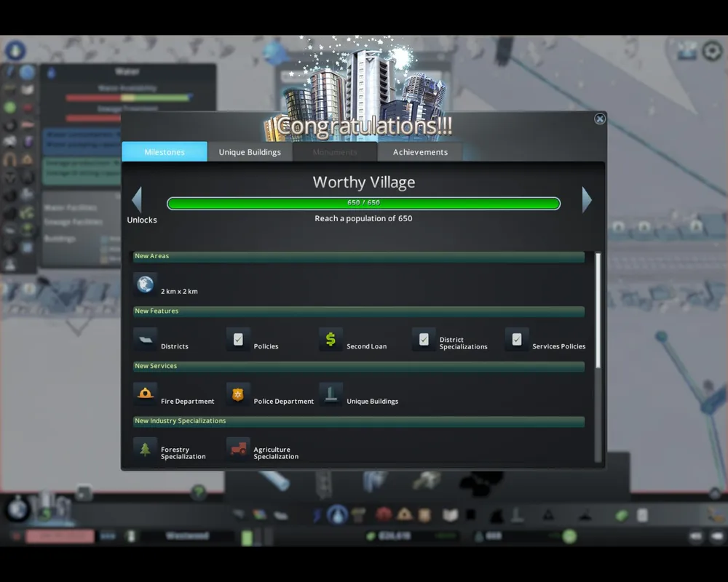Click the District Specializations unlock icon
Screen dimensions: 728x582
(424, 339)
